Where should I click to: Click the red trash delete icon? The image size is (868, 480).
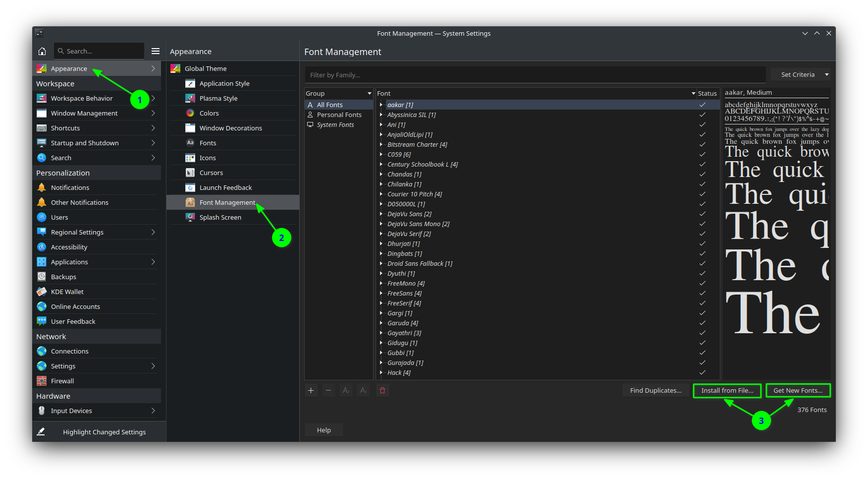382,391
